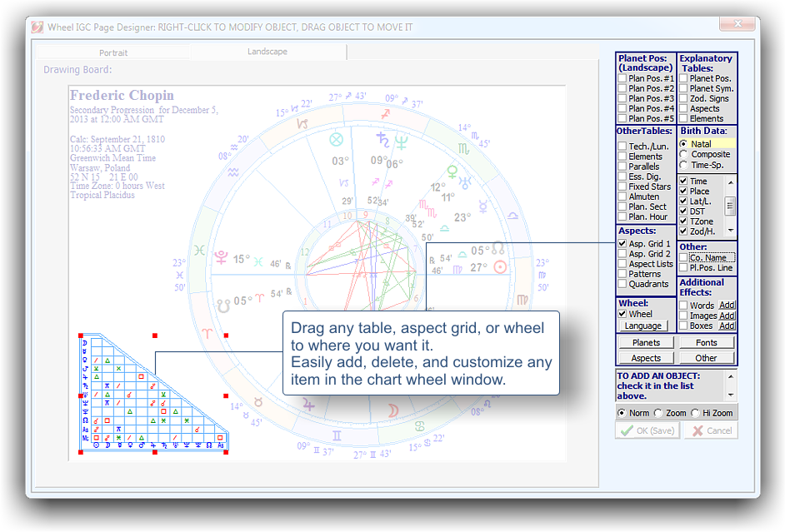Check the Ess. Dig. table option
The width and height of the screenshot is (785, 532).
coord(622,177)
